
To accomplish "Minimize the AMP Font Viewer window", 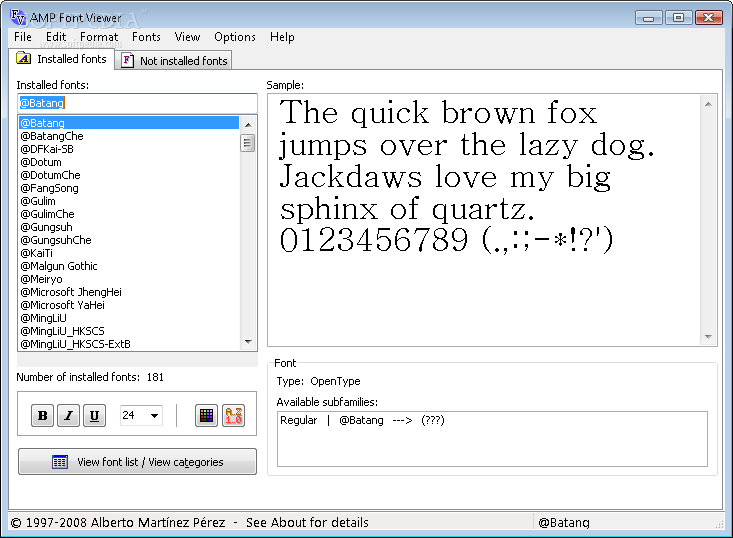I will 648,18.
